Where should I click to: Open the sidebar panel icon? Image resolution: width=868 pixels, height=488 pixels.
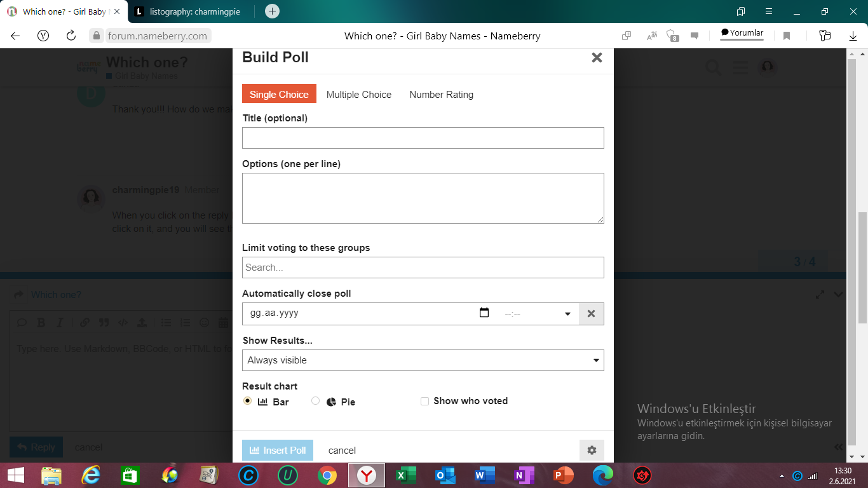click(825, 36)
